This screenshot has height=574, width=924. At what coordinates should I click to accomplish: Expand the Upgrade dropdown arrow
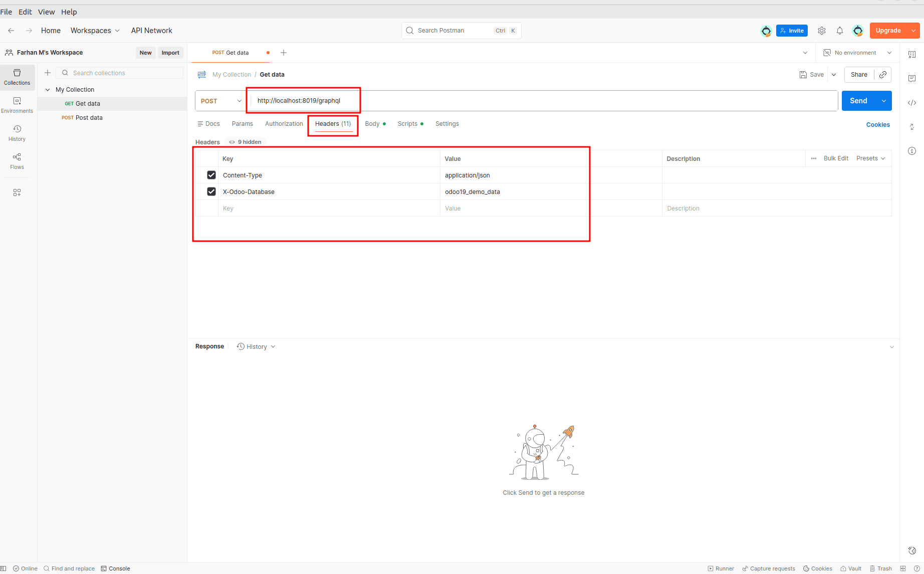pyautogui.click(x=913, y=31)
